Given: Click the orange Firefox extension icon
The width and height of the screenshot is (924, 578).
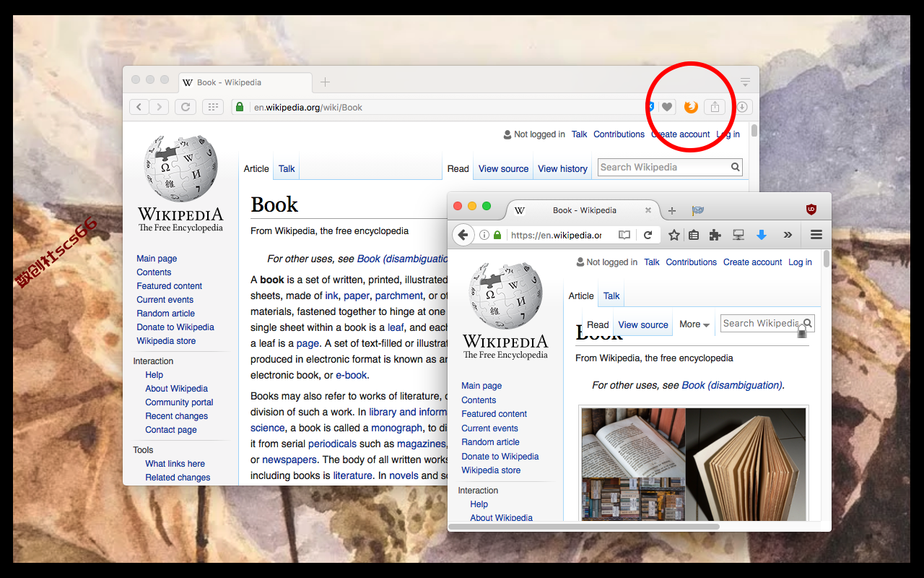Looking at the screenshot, I should coord(691,107).
